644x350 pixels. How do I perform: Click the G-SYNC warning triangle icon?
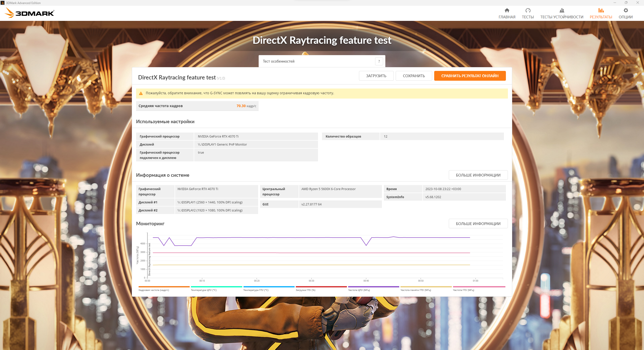point(141,93)
